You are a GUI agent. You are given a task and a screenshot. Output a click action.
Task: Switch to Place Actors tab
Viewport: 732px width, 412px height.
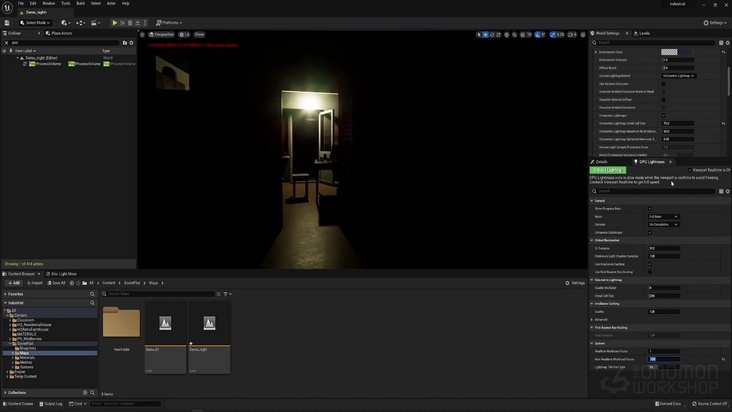click(x=59, y=33)
